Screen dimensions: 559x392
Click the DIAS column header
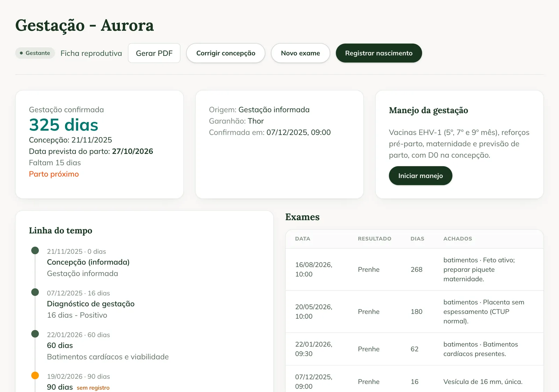point(417,239)
